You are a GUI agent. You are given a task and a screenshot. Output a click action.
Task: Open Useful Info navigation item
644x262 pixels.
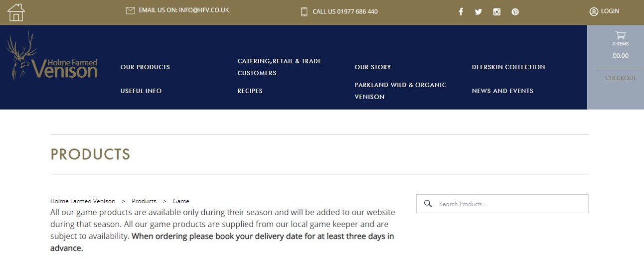click(x=141, y=91)
